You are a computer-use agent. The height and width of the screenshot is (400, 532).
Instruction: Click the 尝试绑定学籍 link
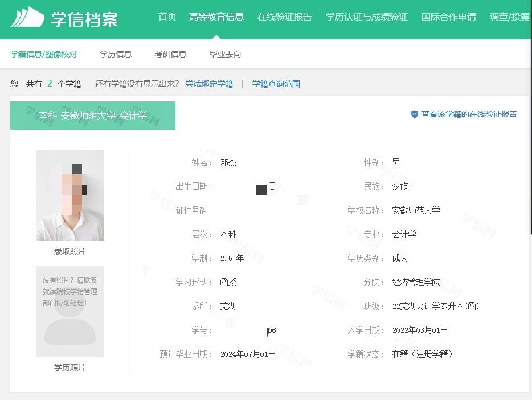pos(210,84)
